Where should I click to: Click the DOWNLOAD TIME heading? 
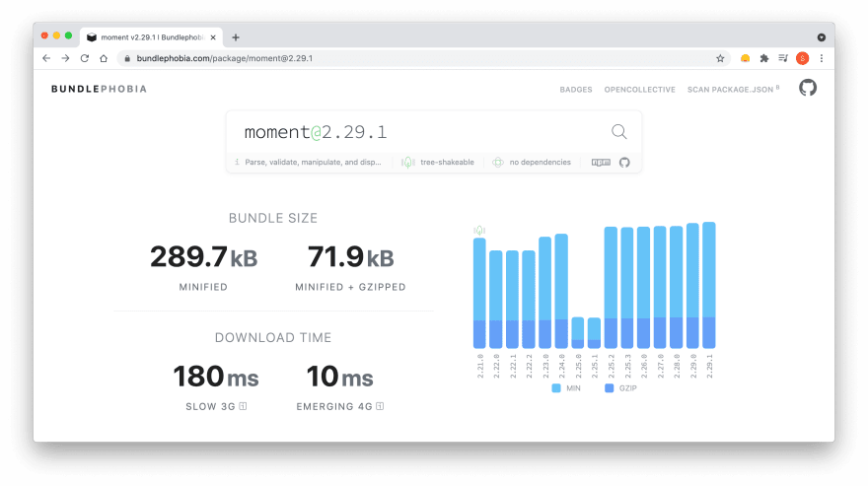273,338
